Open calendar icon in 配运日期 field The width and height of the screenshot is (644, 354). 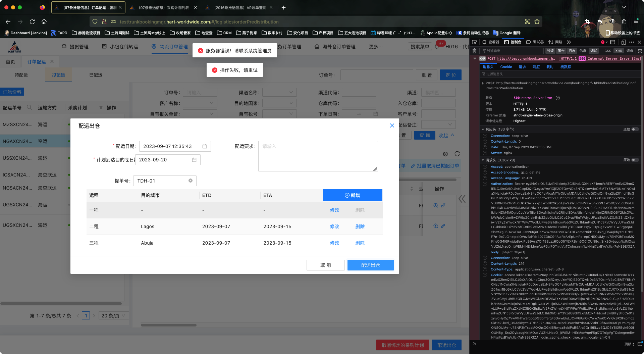pos(205,146)
